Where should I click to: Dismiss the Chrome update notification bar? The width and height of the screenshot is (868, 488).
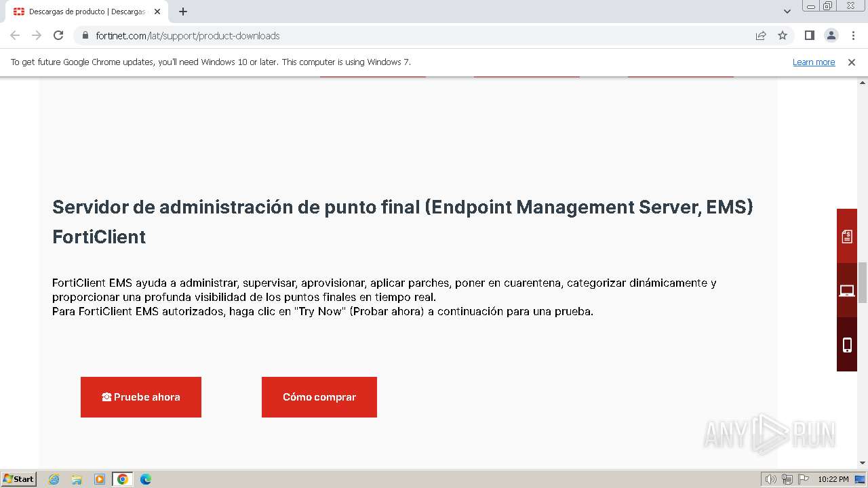(x=852, y=62)
